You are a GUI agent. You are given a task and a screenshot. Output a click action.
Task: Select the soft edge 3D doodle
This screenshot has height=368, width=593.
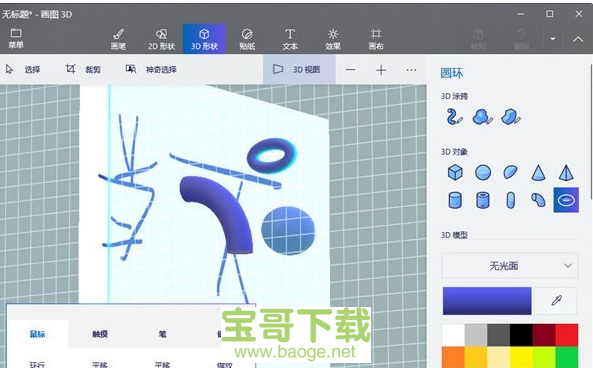click(482, 117)
